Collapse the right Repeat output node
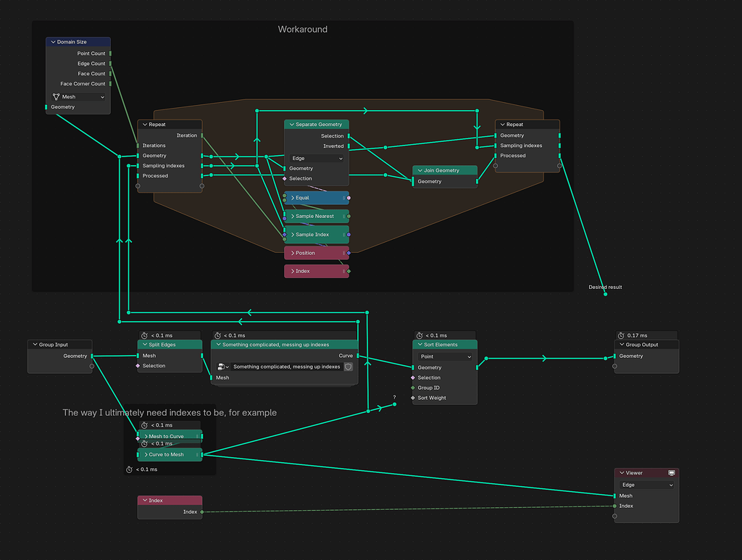This screenshot has height=560, width=742. 502,125
